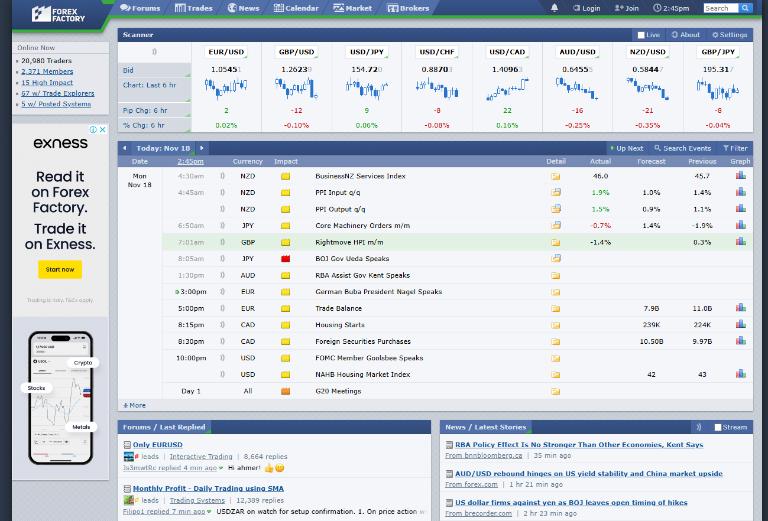Screen dimensions: 768x521
Task: Enable the Live checkbox in Scanner
Action: [641, 35]
